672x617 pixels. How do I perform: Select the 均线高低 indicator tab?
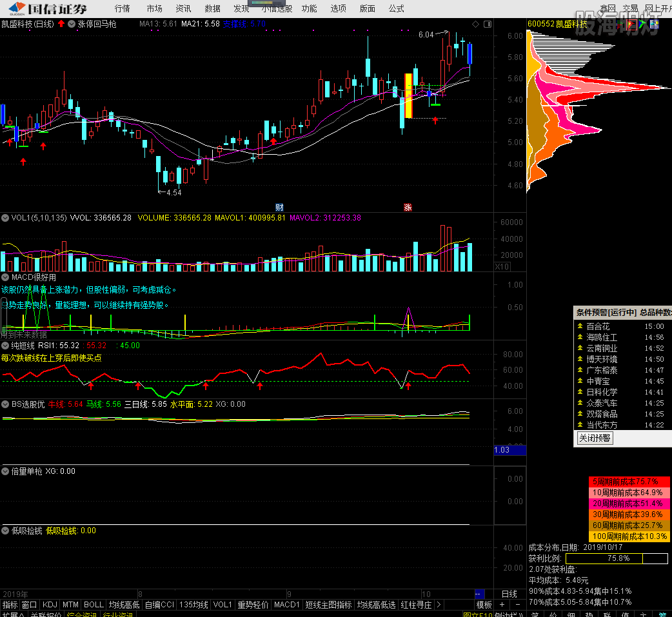124,605
